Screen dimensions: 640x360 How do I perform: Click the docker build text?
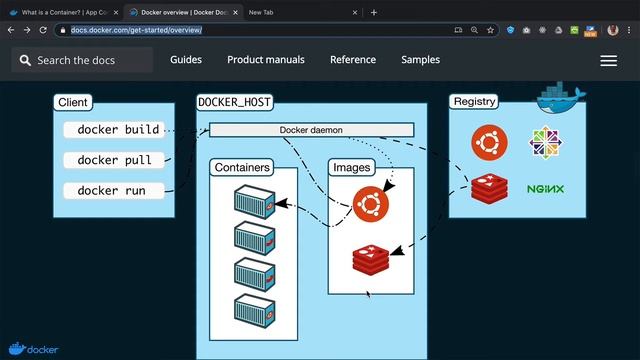coord(118,129)
